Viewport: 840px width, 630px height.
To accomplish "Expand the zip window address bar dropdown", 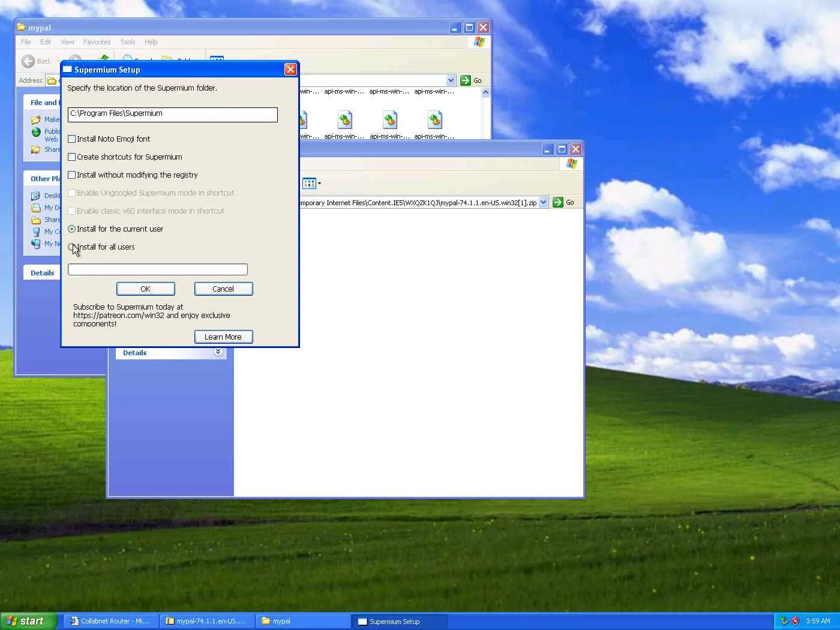I will tap(543, 202).
